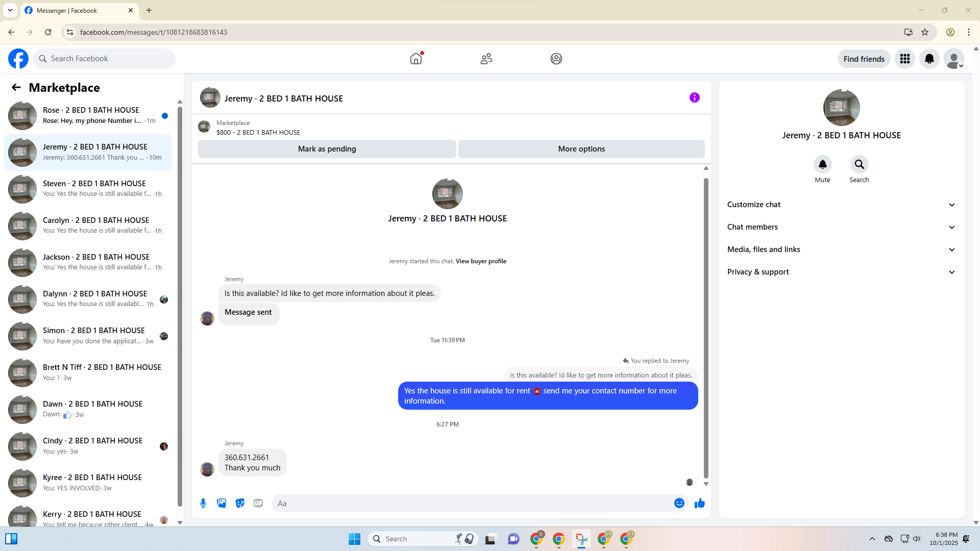The image size is (980, 551).
Task: Show hidden system tray icons chevron
Action: pos(872,539)
